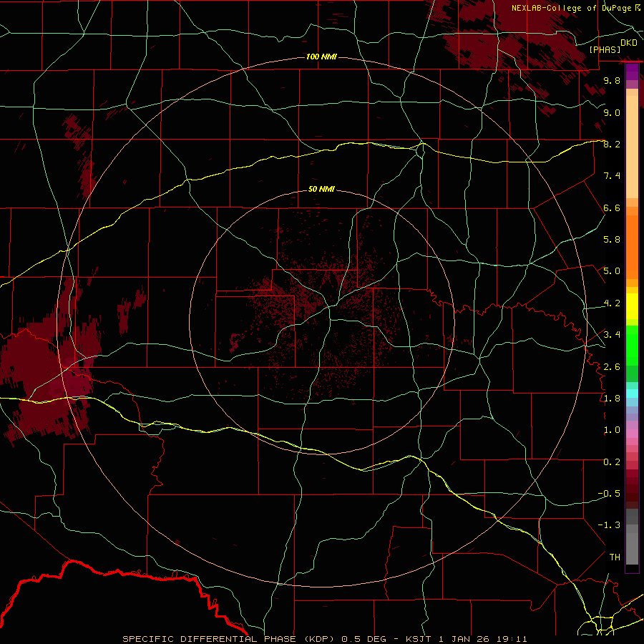The width and height of the screenshot is (644, 644).
Task: Click the DKD product label
Action: click(629, 43)
